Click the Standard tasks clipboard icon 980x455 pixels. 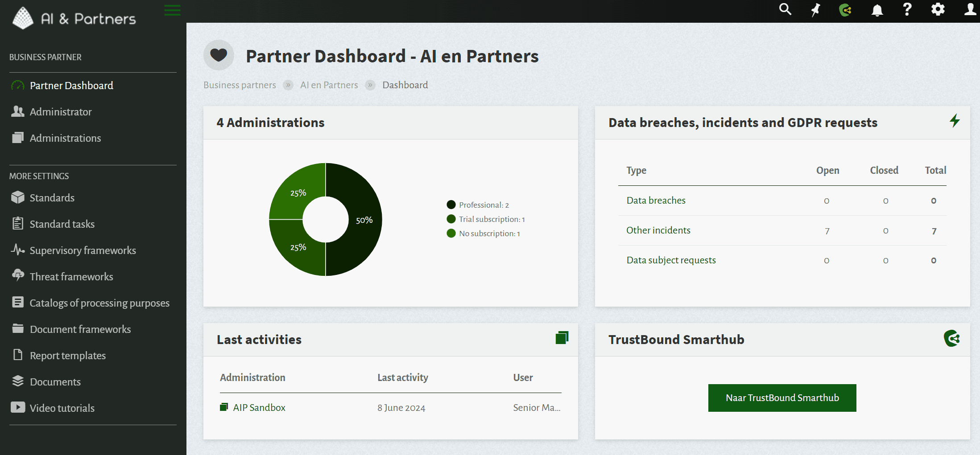18,223
